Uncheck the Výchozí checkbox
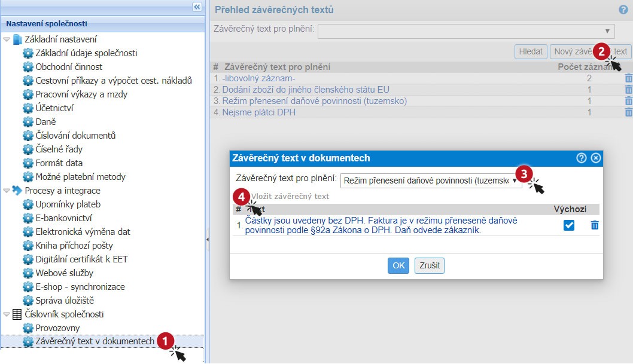This screenshot has width=633, height=364. (x=569, y=225)
